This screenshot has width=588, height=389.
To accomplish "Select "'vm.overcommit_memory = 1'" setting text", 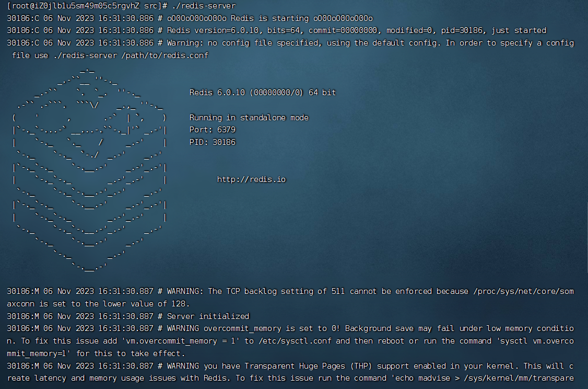I will (182, 341).
